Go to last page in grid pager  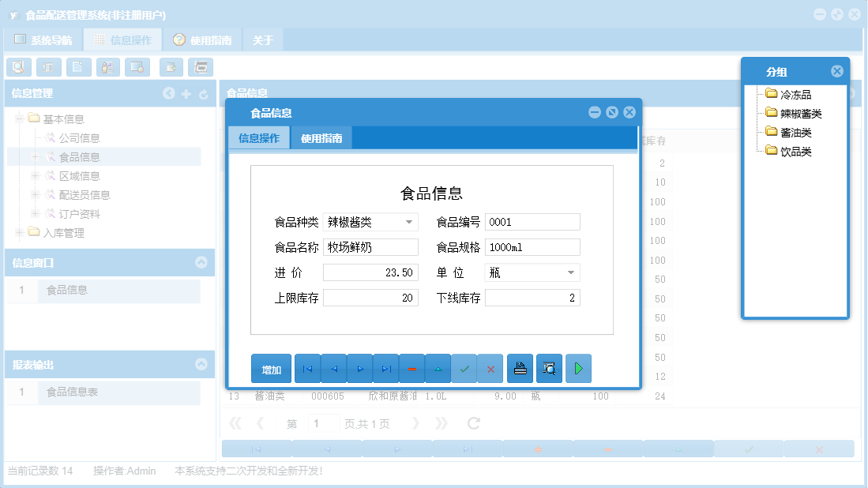coord(441,423)
